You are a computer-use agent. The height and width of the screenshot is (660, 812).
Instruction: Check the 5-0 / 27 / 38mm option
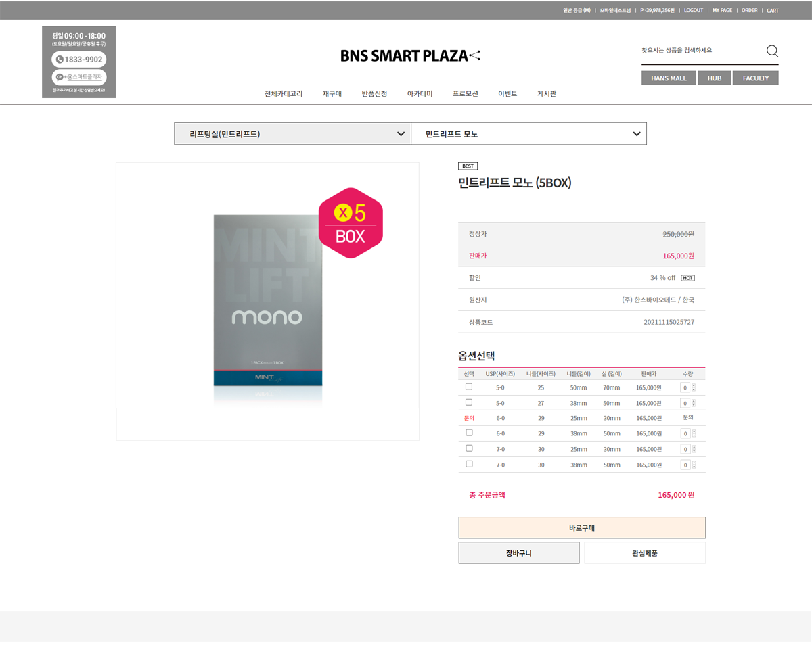[469, 402]
